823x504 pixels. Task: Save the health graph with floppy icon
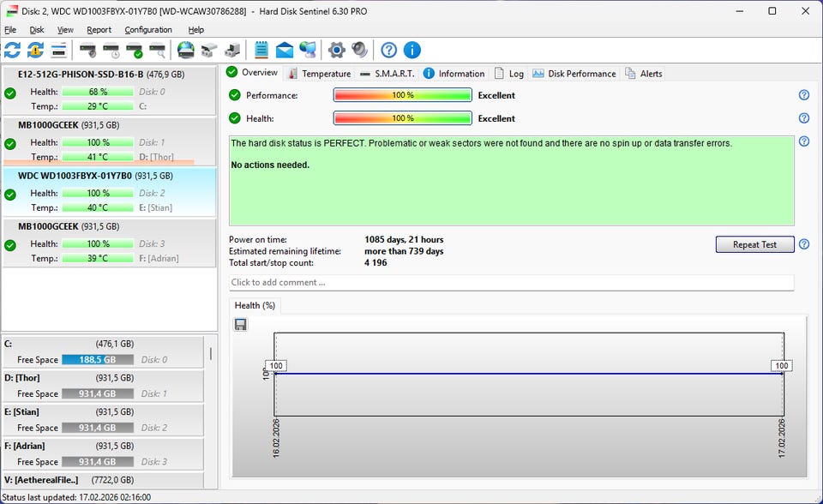241,324
